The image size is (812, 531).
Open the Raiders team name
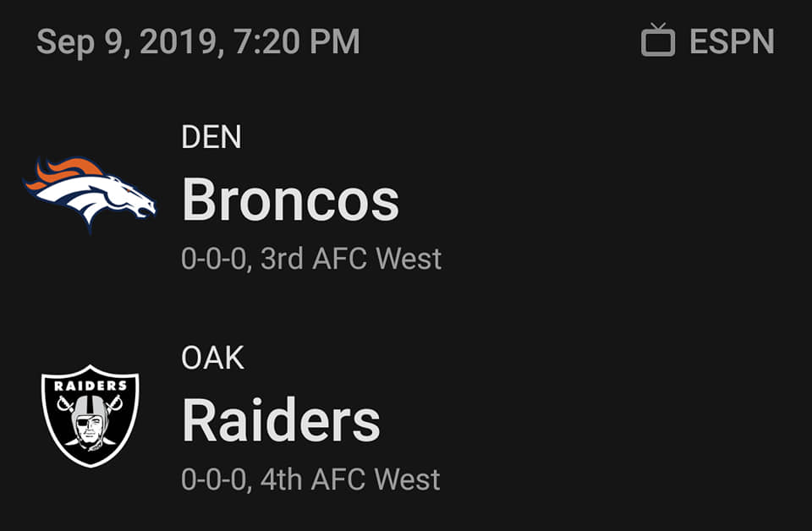pos(281,420)
